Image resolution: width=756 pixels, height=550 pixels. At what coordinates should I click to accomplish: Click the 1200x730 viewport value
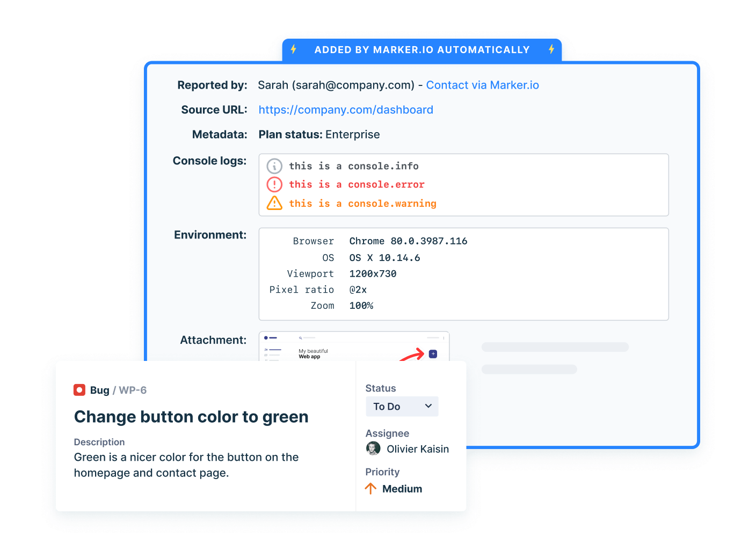[373, 274]
